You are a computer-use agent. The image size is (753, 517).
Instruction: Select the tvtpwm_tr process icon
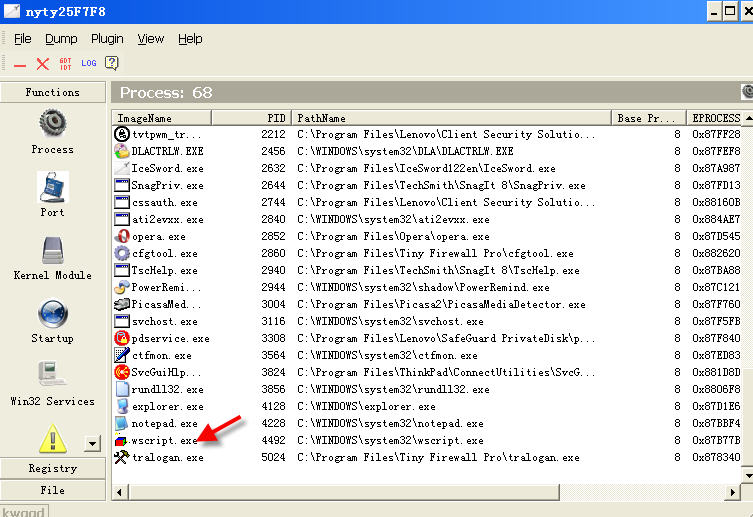122,134
